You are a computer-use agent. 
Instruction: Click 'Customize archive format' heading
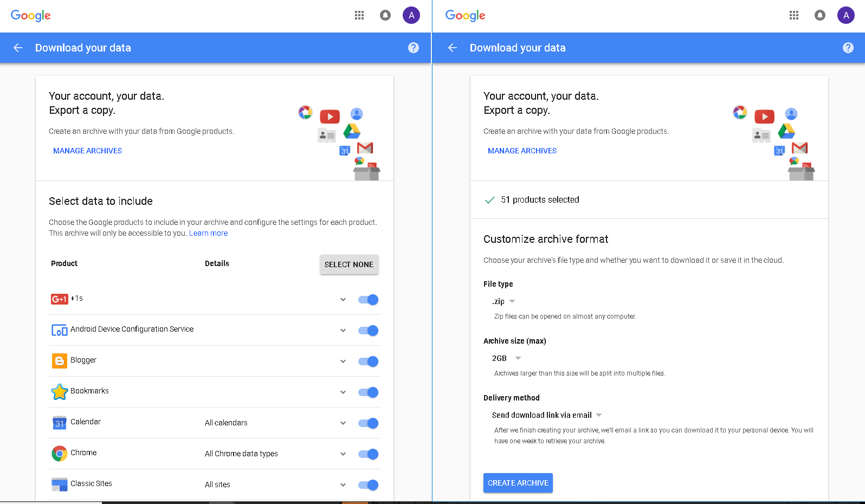click(546, 239)
